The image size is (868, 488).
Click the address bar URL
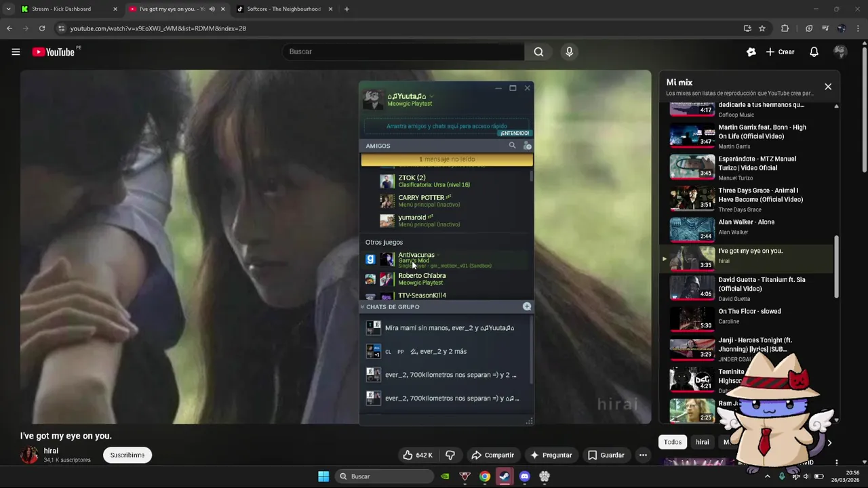[158, 28]
